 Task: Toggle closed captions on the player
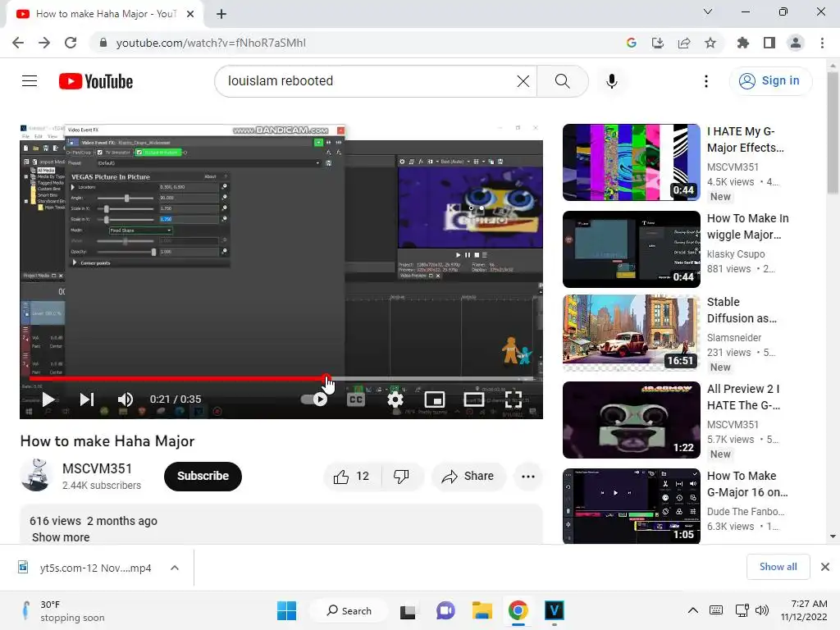coord(356,399)
